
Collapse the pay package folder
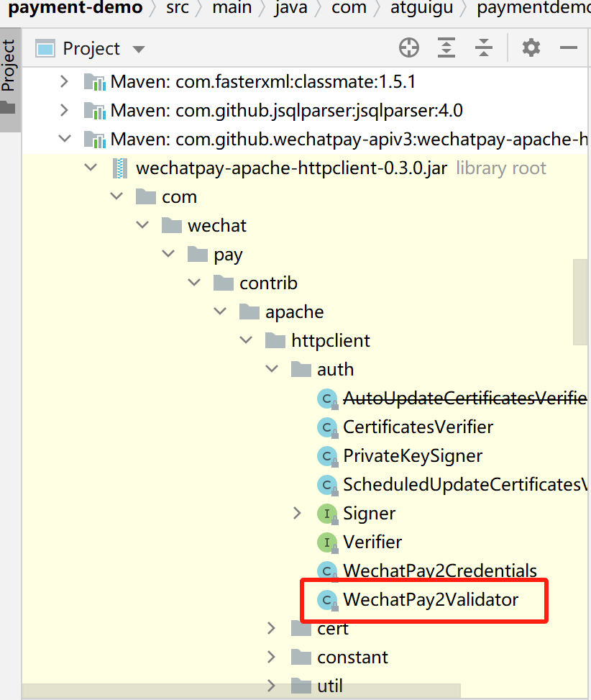coord(169,254)
